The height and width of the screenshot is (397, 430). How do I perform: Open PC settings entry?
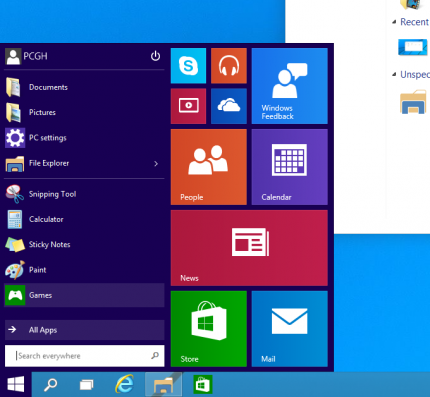pyautogui.click(x=84, y=138)
